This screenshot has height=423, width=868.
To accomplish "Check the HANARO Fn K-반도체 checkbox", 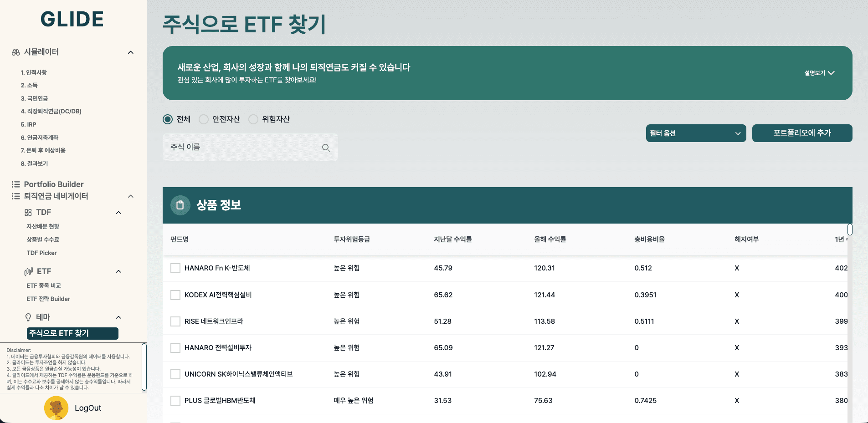I will (175, 268).
